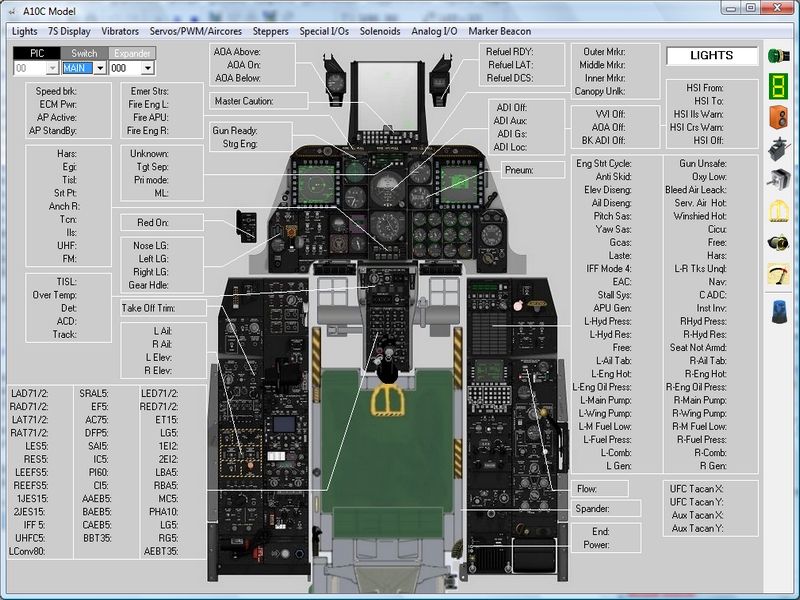This screenshot has width=800, height=600.
Task: Open the Special I/Os menu
Action: click(x=324, y=31)
